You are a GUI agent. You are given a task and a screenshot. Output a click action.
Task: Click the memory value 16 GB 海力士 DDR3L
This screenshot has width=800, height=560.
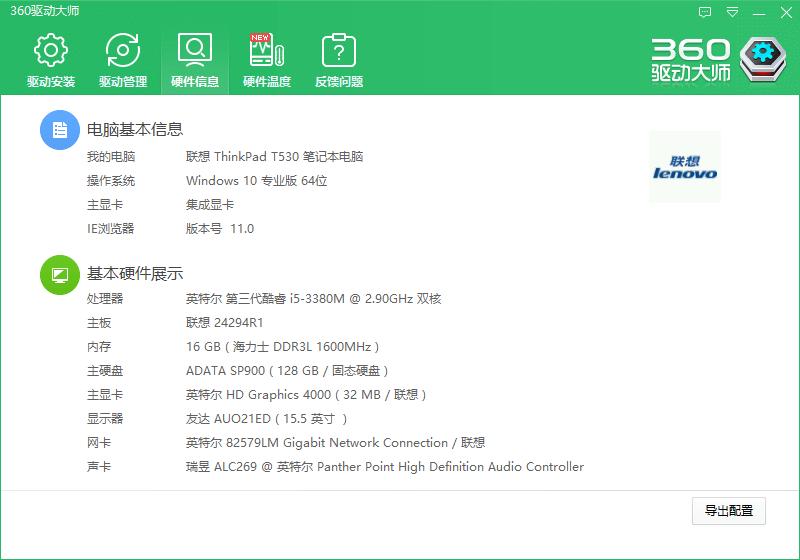pos(282,347)
